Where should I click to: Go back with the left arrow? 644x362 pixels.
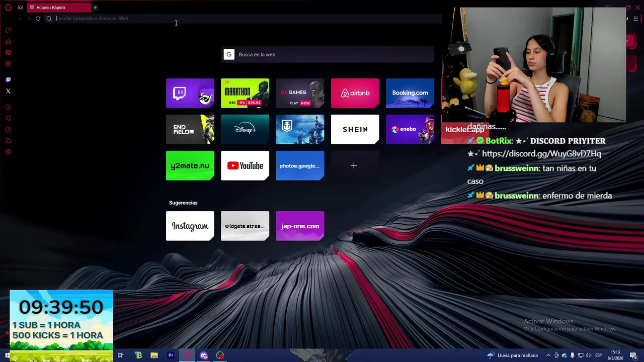pos(20,19)
